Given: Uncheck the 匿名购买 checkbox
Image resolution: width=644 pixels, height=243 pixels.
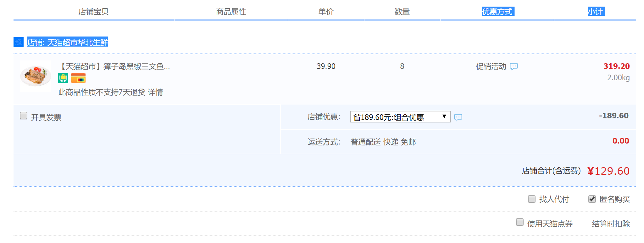Looking at the screenshot, I should (592, 199).
